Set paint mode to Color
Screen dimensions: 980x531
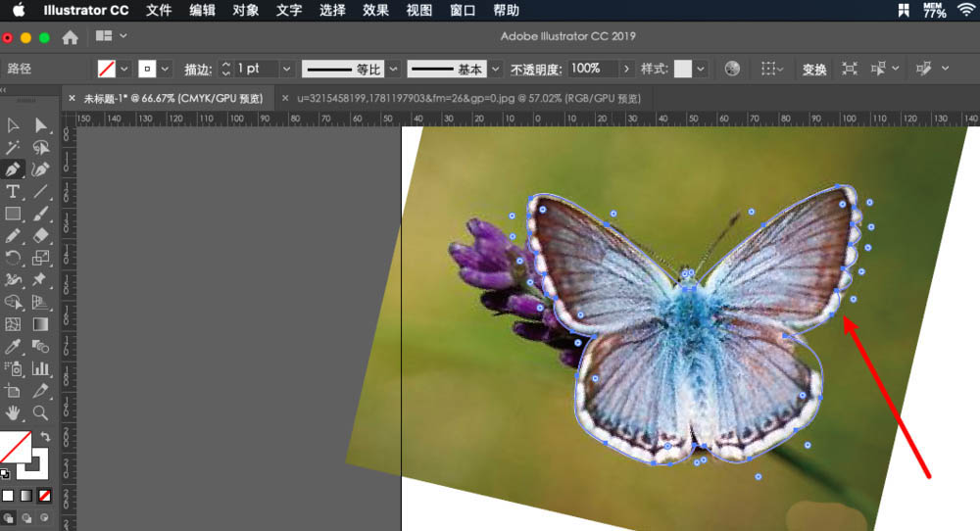8,496
